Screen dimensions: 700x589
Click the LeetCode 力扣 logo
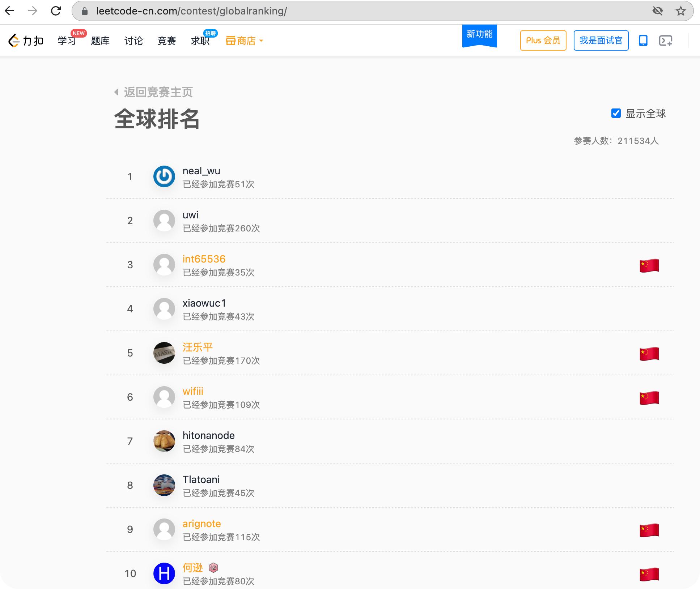26,40
